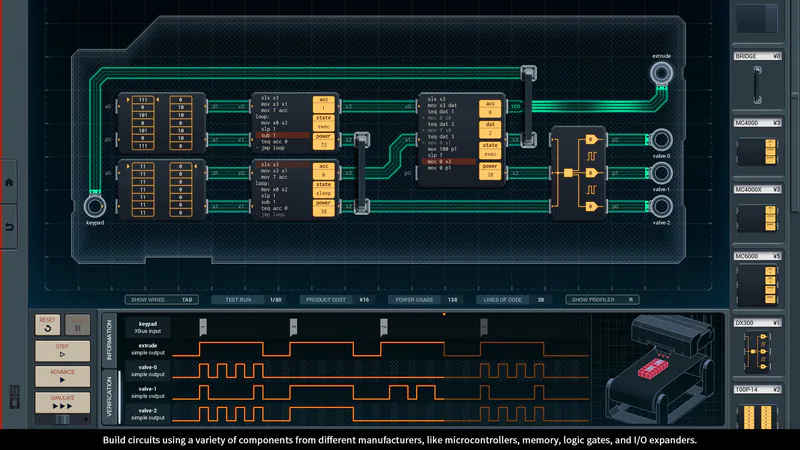Click the minus sign of speed slider
The width and height of the screenshot is (800, 450).
(x=39, y=419)
